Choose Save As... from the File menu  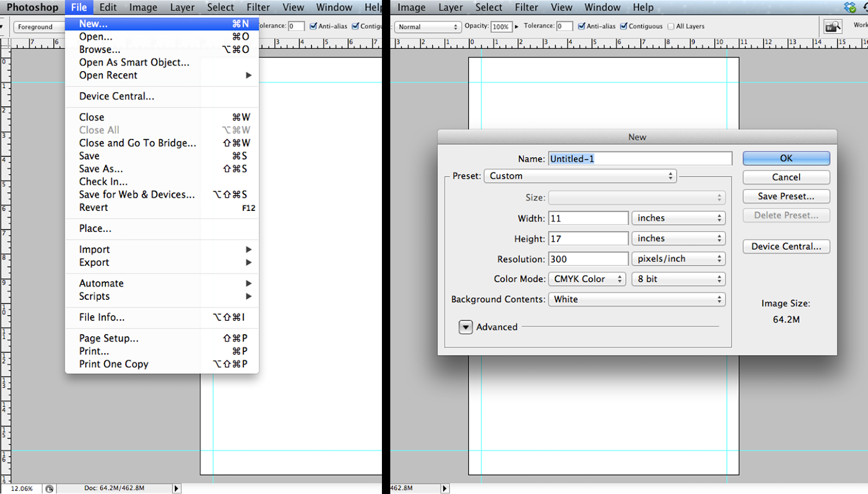pyautogui.click(x=162, y=169)
